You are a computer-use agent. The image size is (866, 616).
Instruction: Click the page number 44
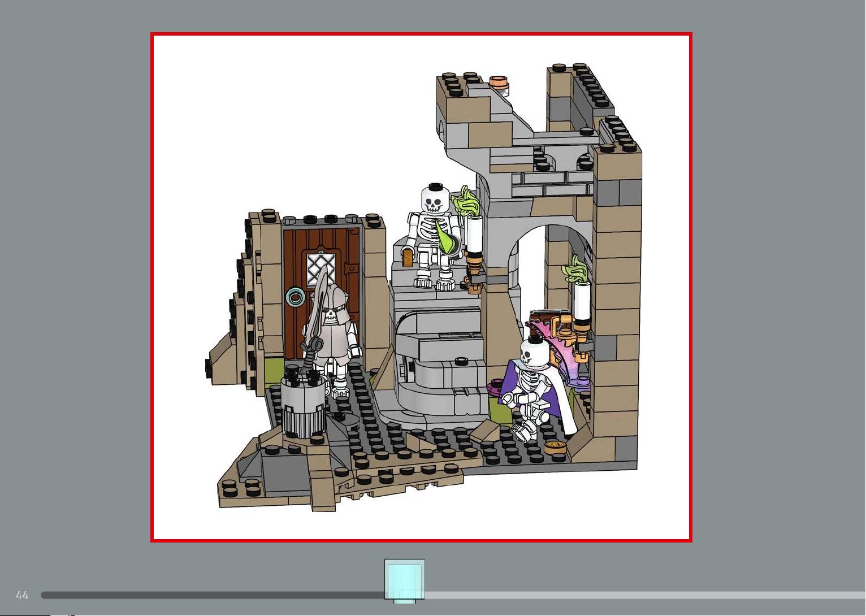(x=22, y=595)
